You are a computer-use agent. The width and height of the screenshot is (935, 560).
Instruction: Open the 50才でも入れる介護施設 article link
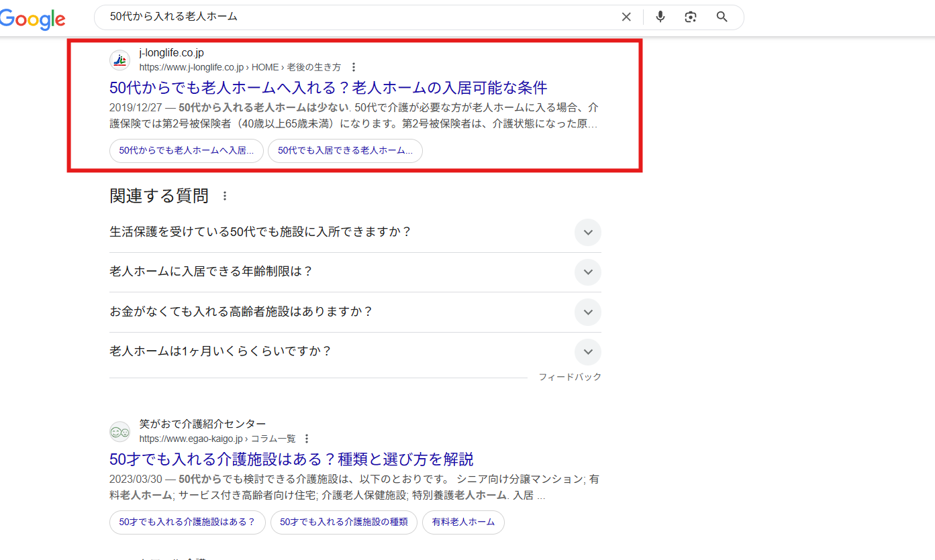pos(290,459)
